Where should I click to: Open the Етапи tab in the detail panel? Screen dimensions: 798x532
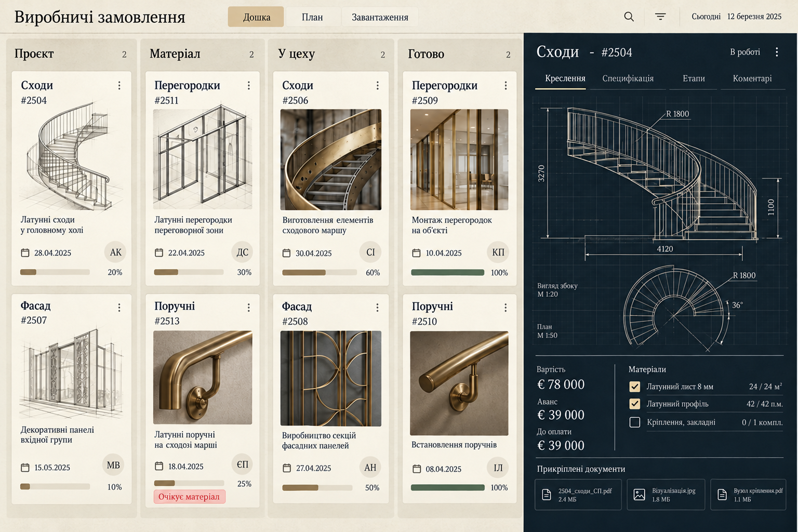(x=694, y=78)
